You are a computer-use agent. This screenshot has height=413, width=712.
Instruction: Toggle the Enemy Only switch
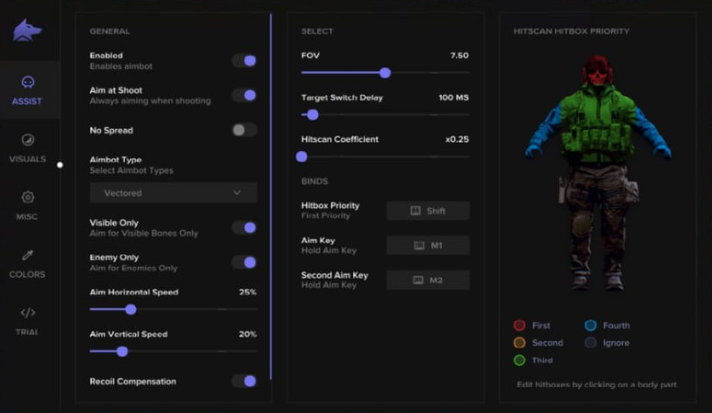click(244, 262)
